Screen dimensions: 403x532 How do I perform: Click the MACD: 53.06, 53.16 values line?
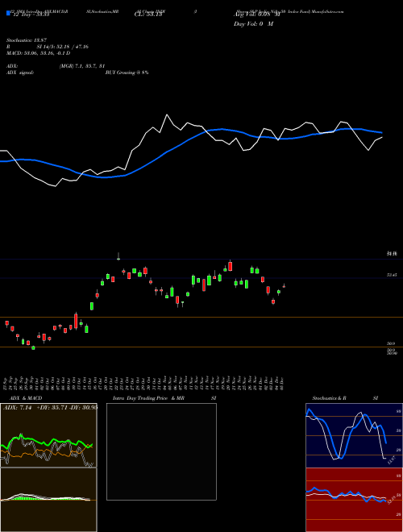(x=38, y=53)
